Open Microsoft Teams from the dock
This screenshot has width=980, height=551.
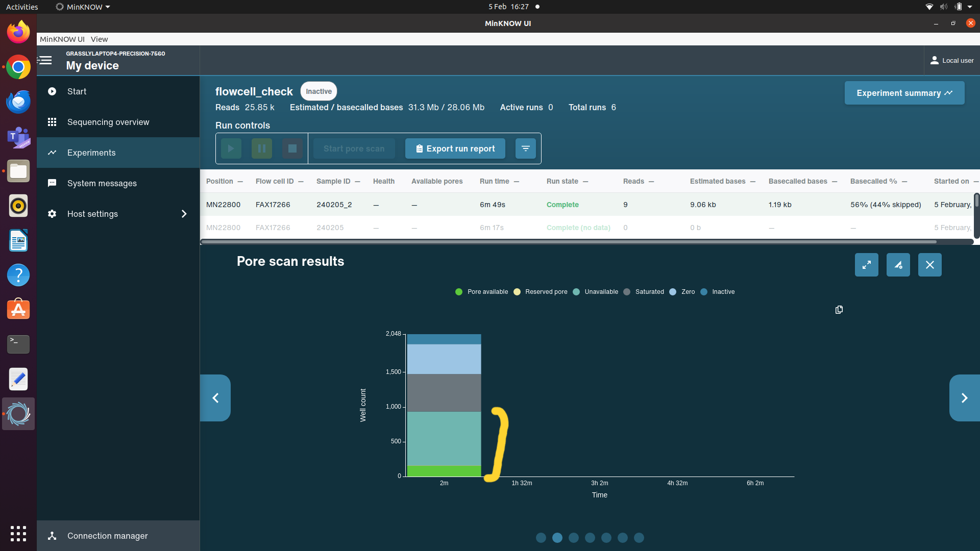point(18,136)
